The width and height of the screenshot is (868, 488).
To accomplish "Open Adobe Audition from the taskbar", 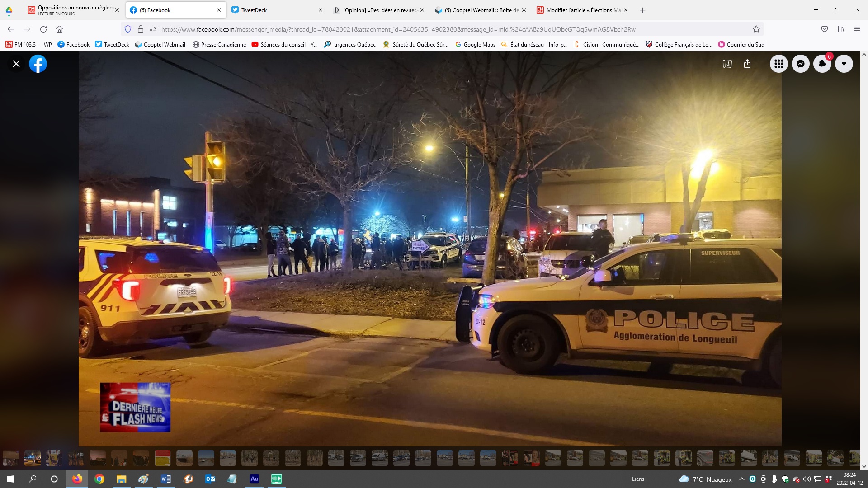I will (254, 479).
